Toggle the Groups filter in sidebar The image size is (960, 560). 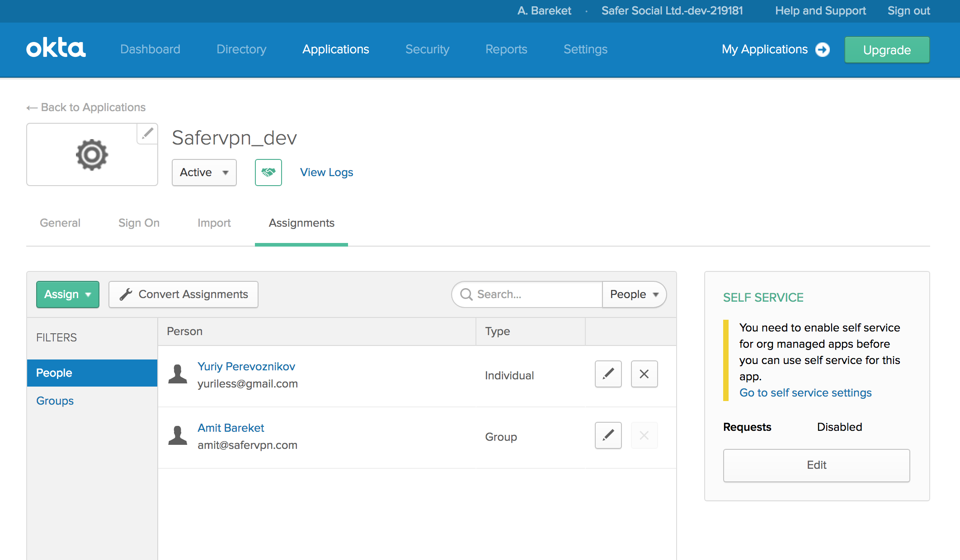(x=56, y=400)
